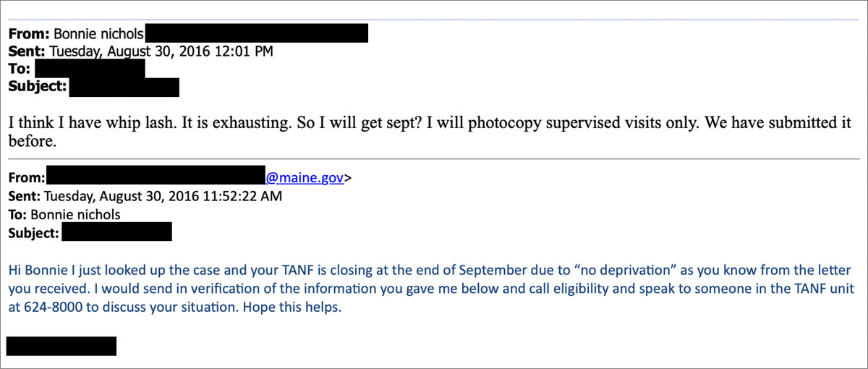Click the redacted To recipient in top email
The width and height of the screenshot is (868, 369).
(90, 69)
